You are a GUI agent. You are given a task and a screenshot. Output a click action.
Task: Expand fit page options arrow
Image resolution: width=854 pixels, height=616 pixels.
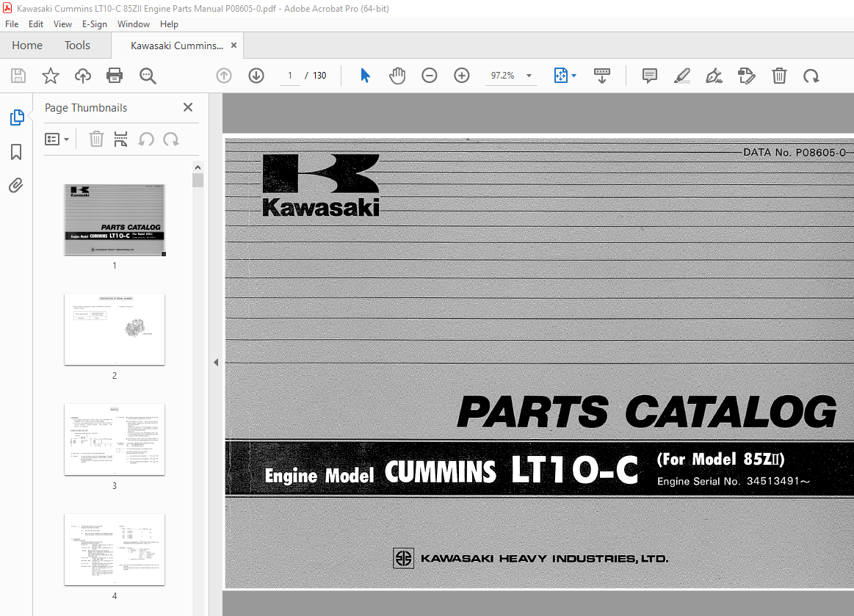click(x=574, y=76)
